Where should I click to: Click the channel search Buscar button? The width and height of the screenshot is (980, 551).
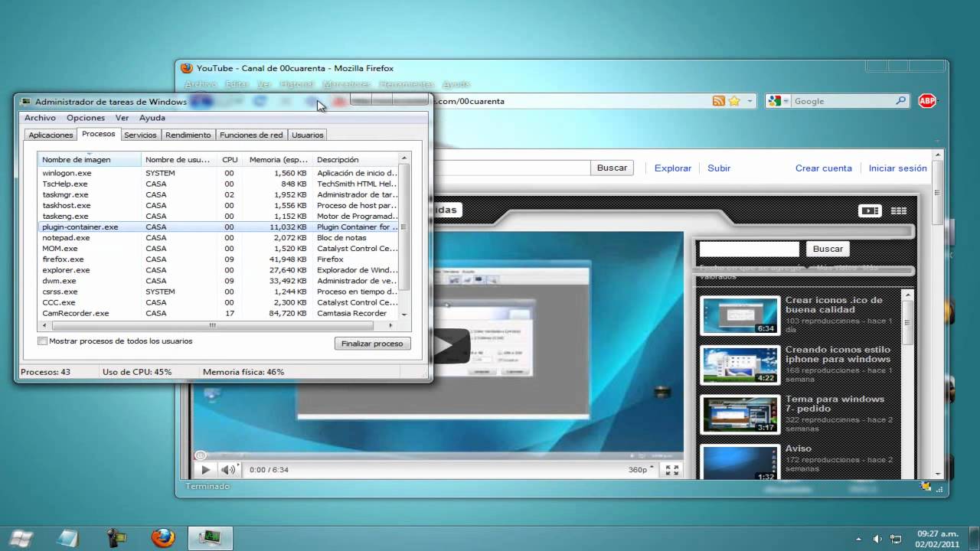pos(828,249)
